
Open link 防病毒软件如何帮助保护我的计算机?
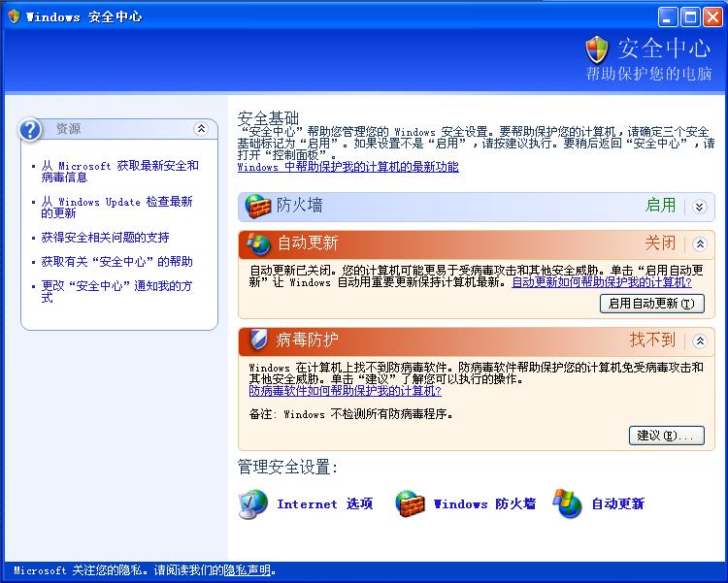tap(345, 391)
